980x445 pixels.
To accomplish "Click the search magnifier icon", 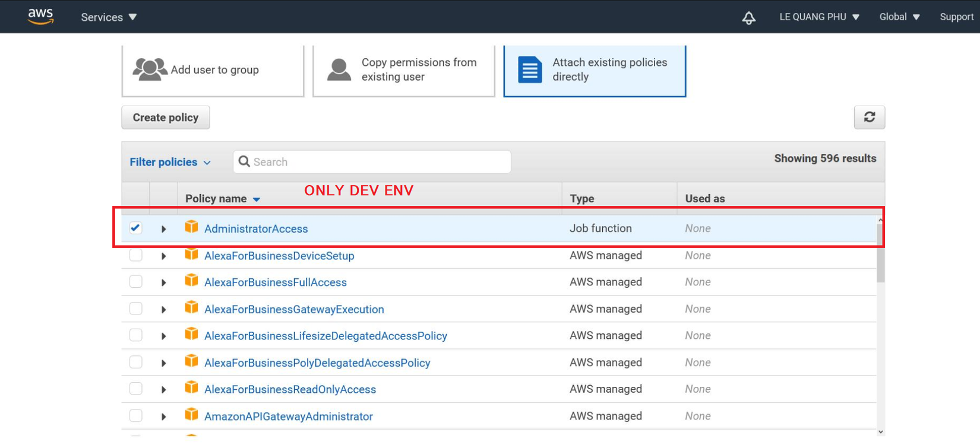I will 244,161.
